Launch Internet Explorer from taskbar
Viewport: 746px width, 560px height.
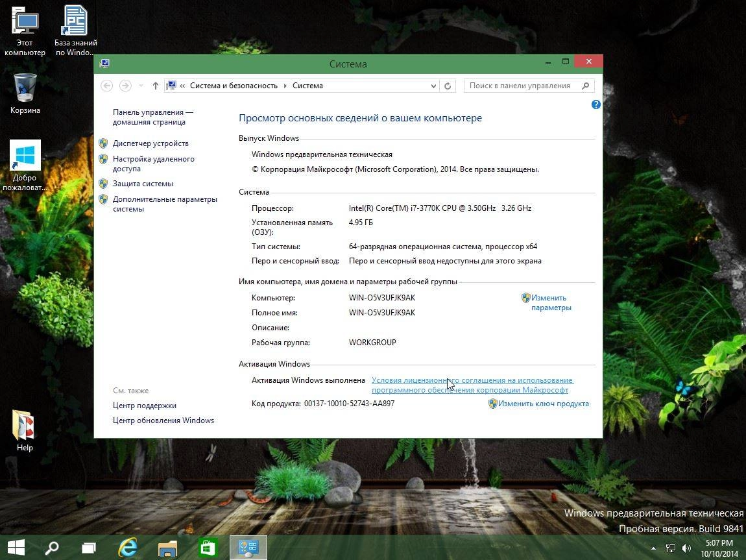coord(128,548)
